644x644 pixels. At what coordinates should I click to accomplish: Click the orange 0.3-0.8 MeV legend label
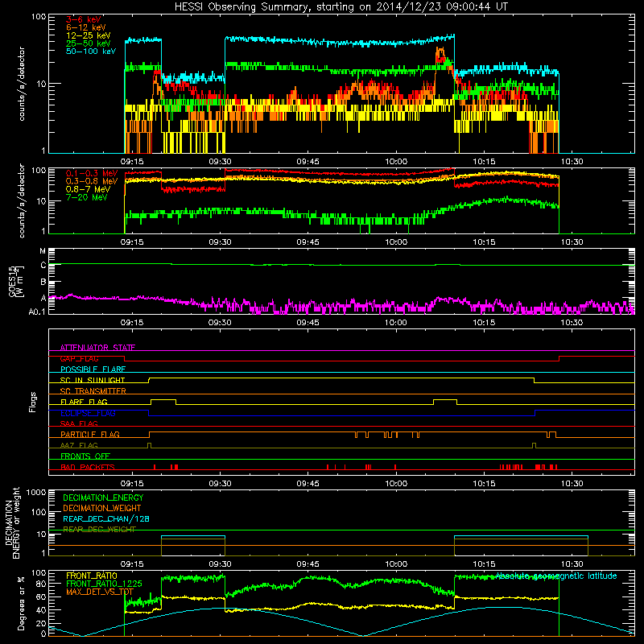[x=92, y=181]
